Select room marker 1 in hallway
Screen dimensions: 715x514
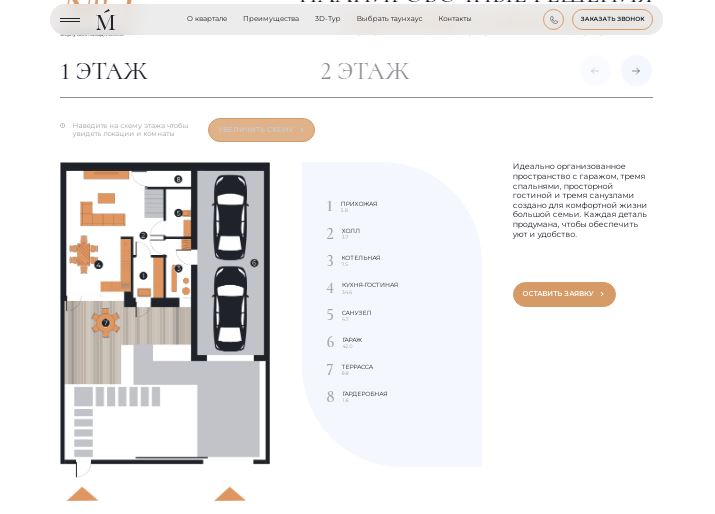click(144, 275)
